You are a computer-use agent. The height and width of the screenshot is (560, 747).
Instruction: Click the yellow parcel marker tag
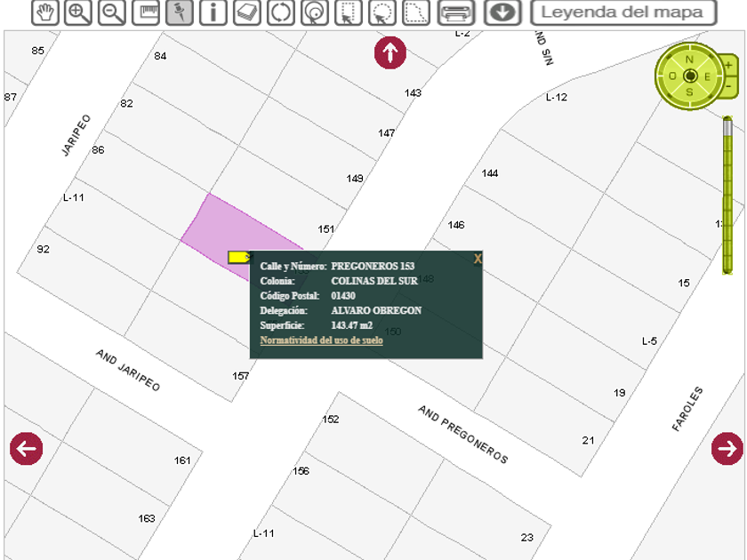(x=239, y=258)
